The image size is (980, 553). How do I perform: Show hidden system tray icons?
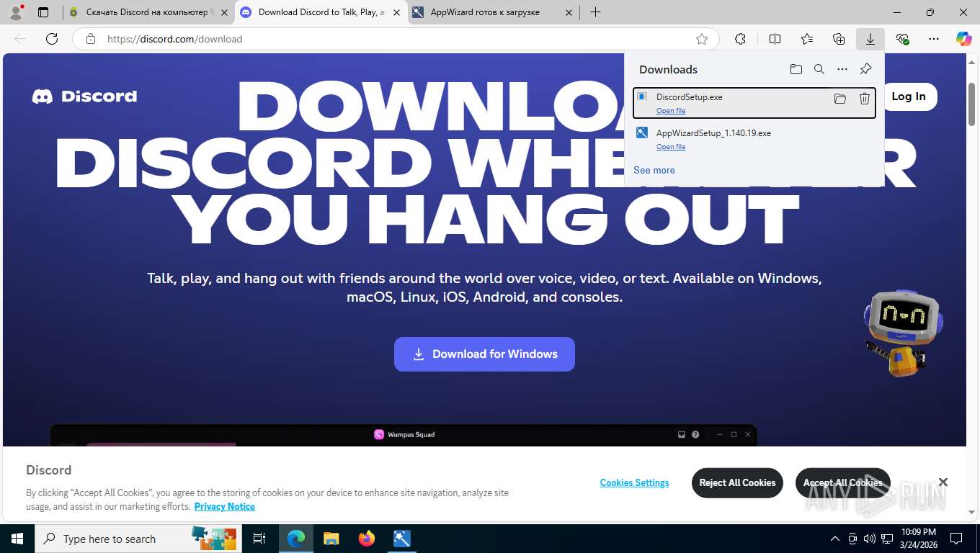835,539
